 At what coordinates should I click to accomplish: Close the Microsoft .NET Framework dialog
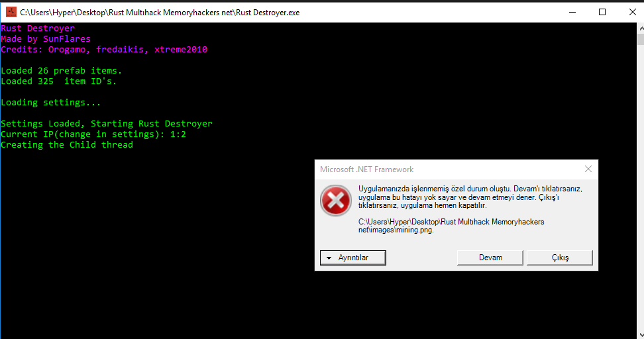[x=588, y=169]
